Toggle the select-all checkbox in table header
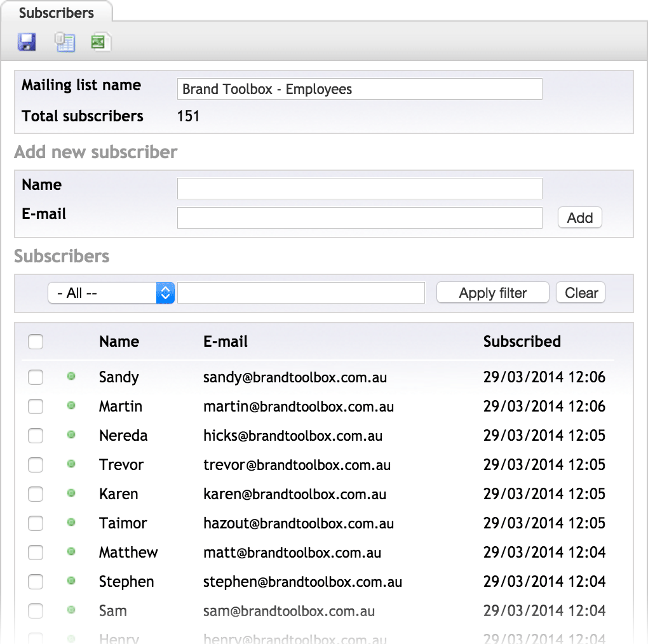 click(x=36, y=342)
